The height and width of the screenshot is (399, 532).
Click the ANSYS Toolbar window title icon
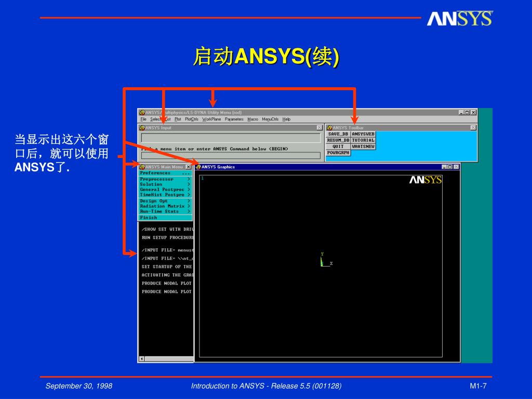[329, 128]
